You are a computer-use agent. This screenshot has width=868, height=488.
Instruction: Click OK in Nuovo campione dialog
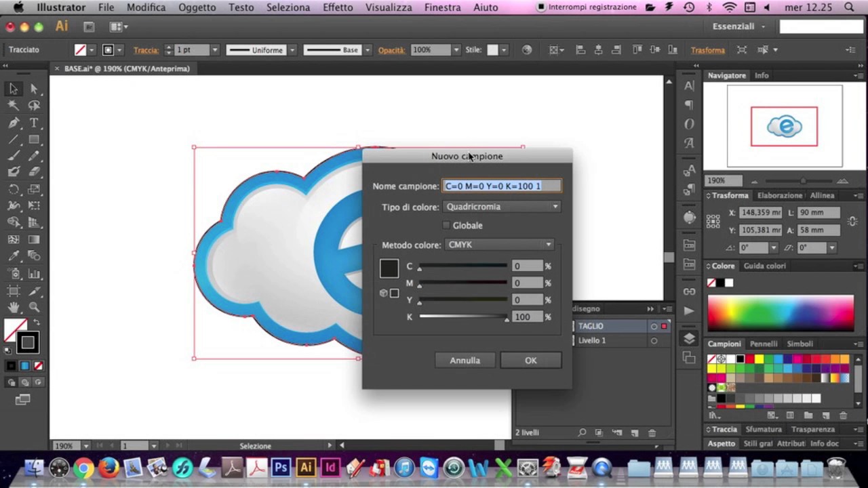[x=531, y=361]
